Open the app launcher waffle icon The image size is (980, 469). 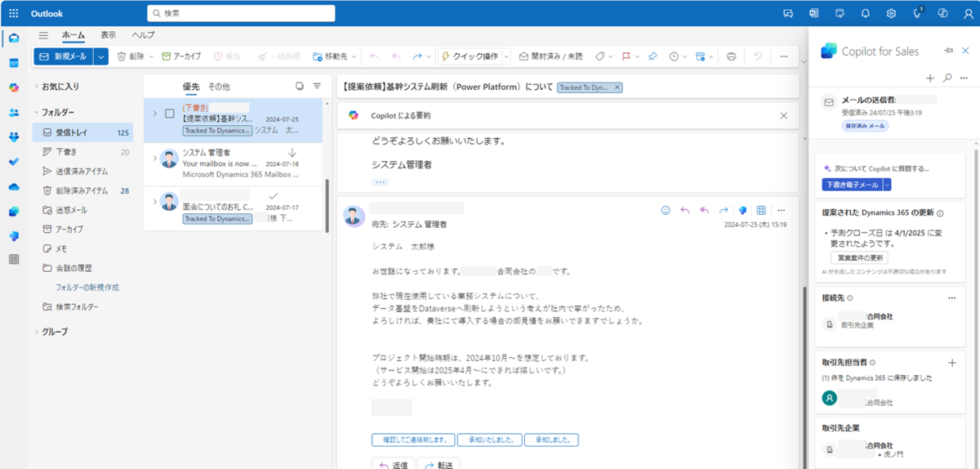tap(14, 13)
